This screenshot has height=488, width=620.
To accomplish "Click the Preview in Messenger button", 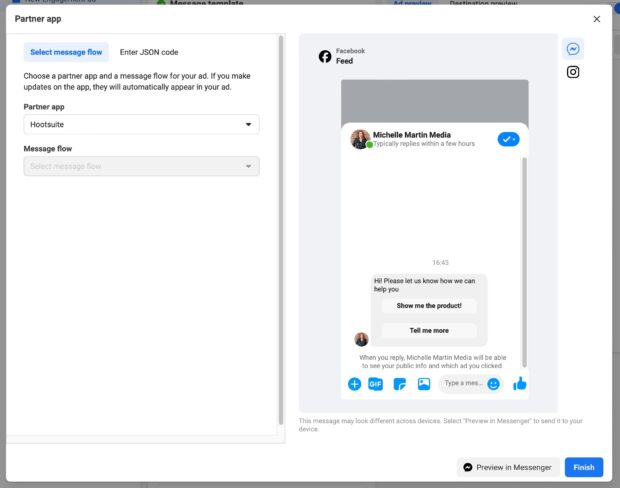I will (x=508, y=467).
